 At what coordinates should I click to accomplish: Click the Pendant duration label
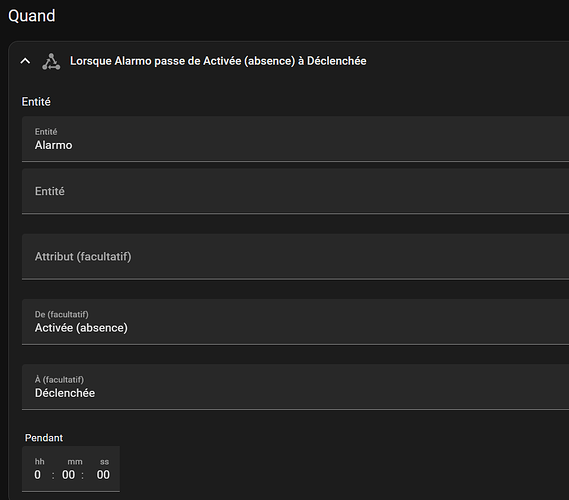[44, 438]
